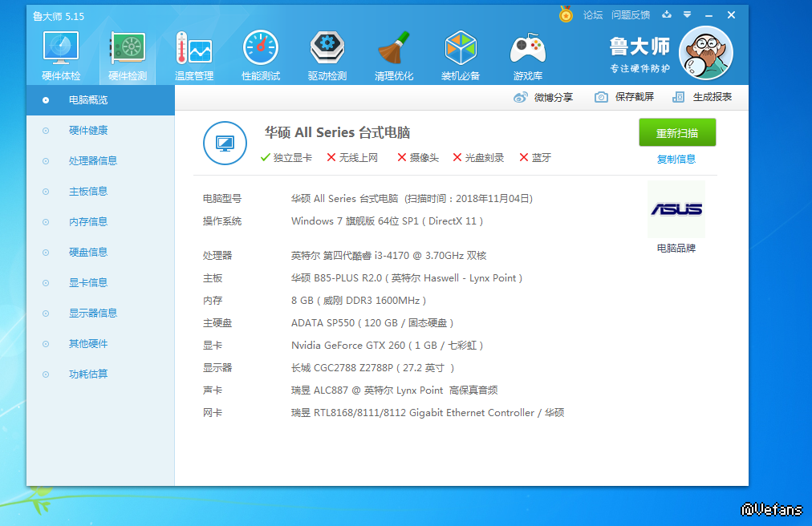Select 处理器信息 in the sidebar

tap(92, 160)
